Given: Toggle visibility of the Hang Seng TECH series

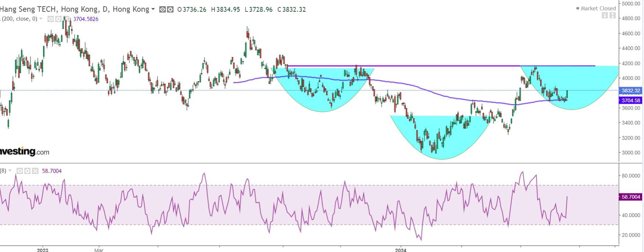Looking at the screenshot, I should (162, 10).
